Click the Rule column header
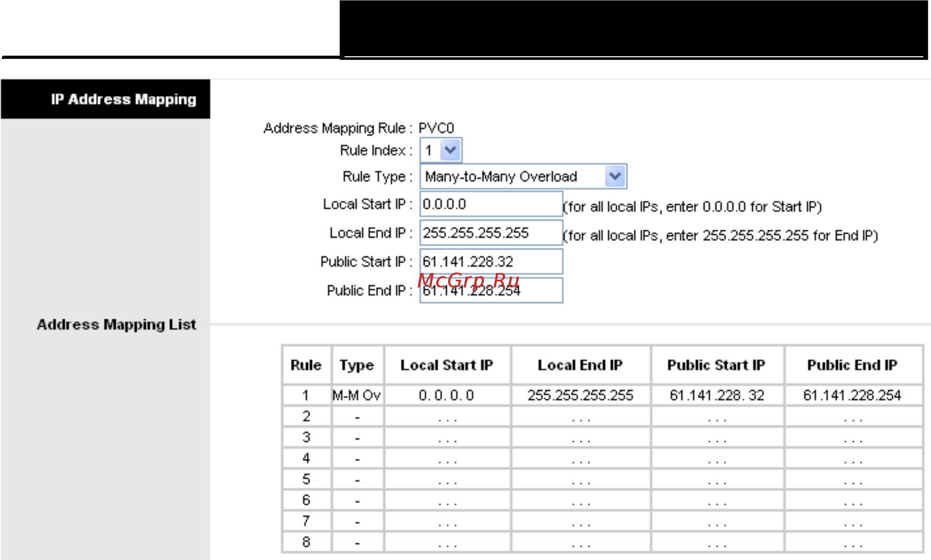The width and height of the screenshot is (931, 560). (x=306, y=365)
